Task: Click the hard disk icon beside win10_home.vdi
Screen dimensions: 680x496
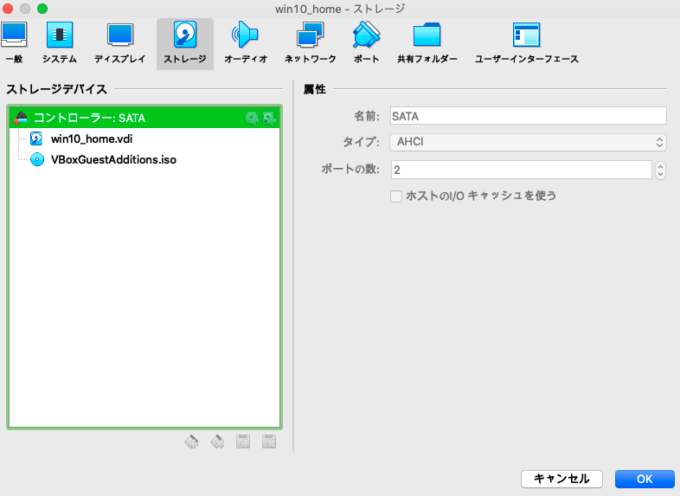Action: click(36, 139)
